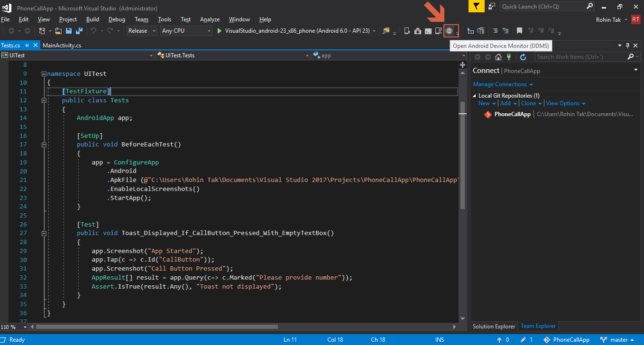Uncomment the selected lines icon

pyautogui.click(x=506, y=31)
